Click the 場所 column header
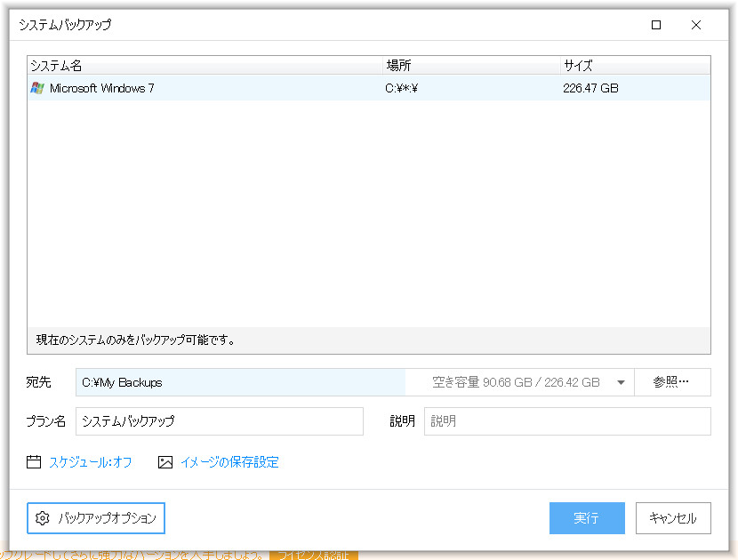 point(471,66)
